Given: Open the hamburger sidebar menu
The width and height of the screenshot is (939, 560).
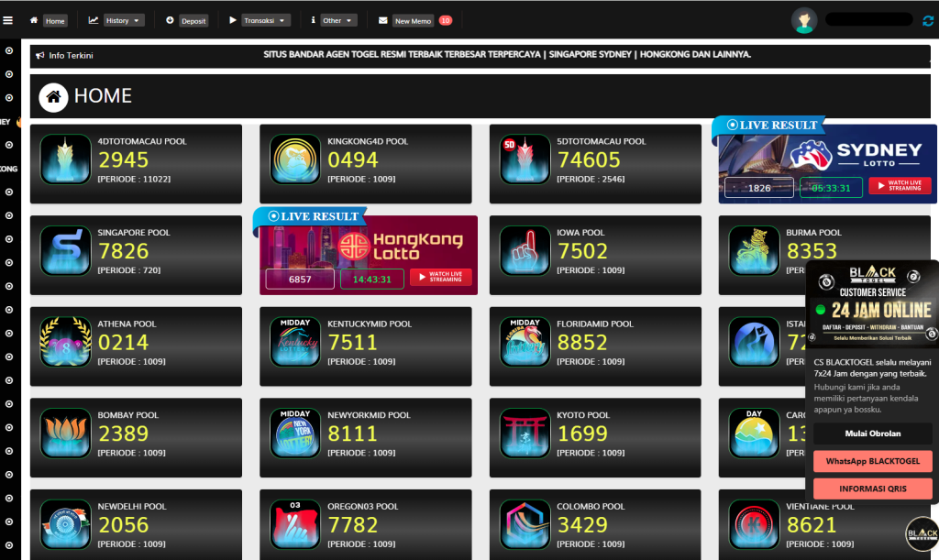Looking at the screenshot, I should pos(7,20).
